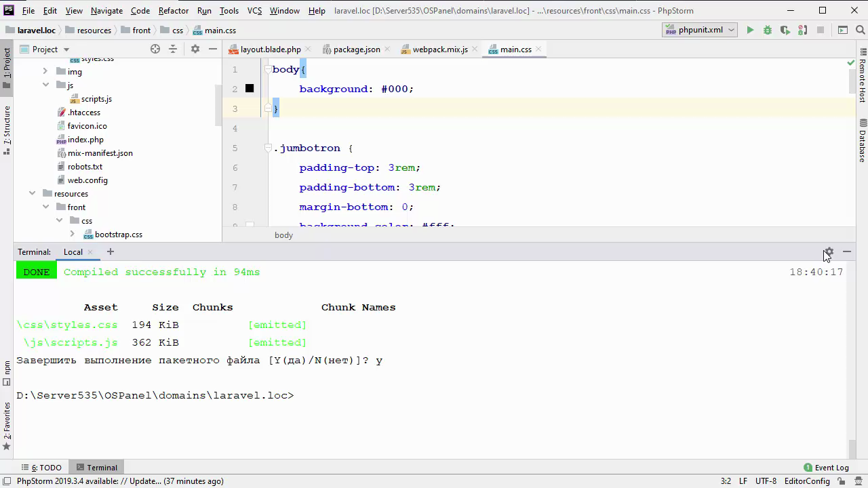Hide the Terminal panel

(847, 251)
